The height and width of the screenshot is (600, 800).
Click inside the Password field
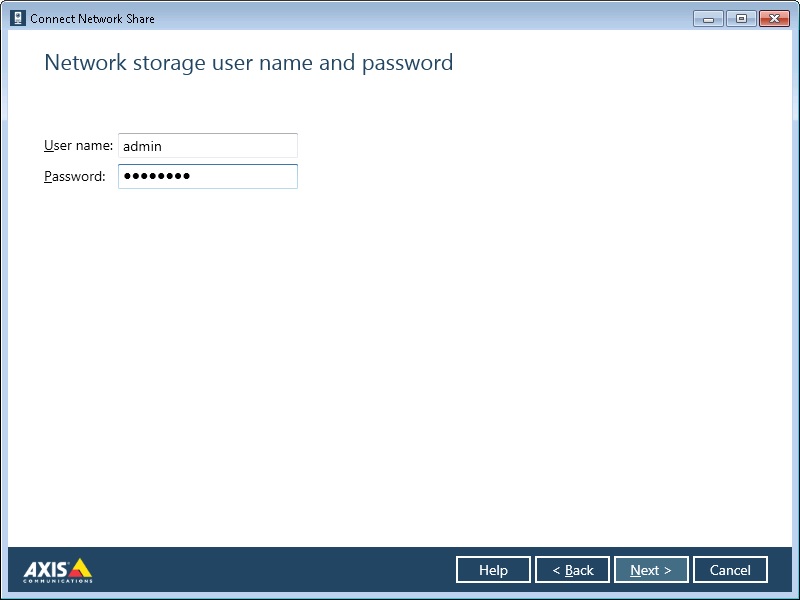tap(207, 176)
